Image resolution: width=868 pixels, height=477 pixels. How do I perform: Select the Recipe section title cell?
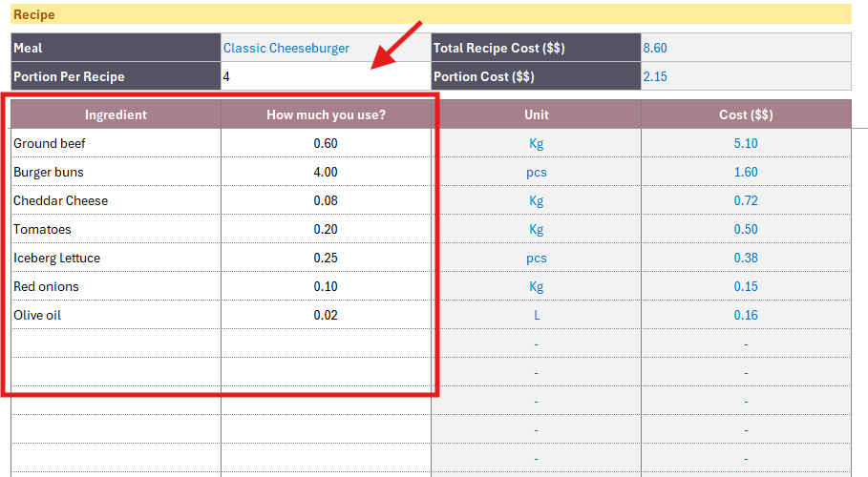(431, 14)
